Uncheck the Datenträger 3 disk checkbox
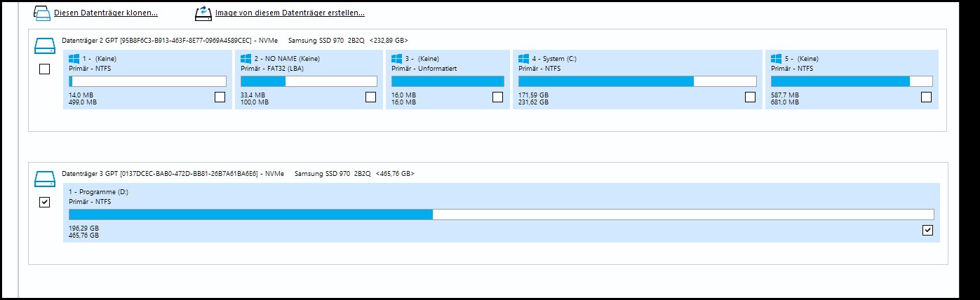The height and width of the screenshot is (300, 980). [x=44, y=202]
